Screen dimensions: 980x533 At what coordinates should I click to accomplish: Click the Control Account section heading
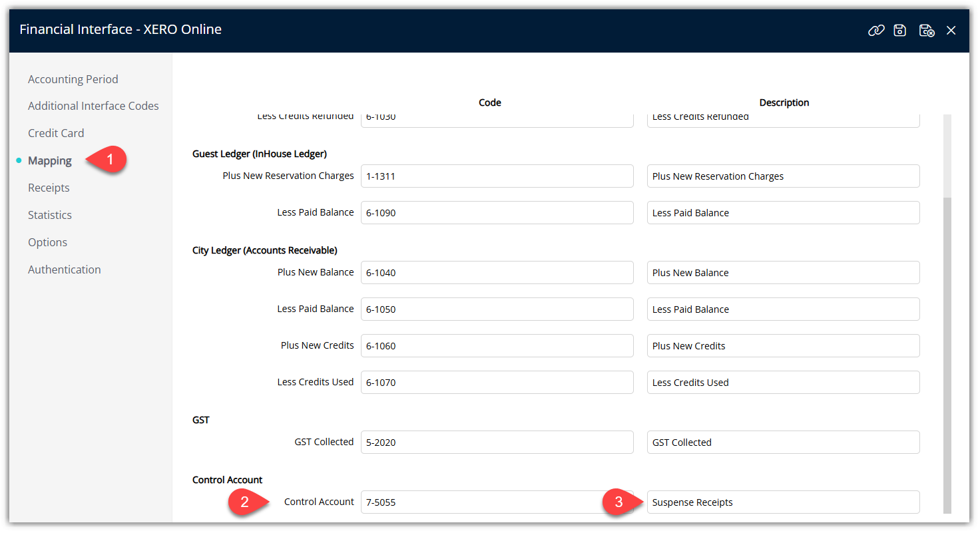tap(228, 480)
